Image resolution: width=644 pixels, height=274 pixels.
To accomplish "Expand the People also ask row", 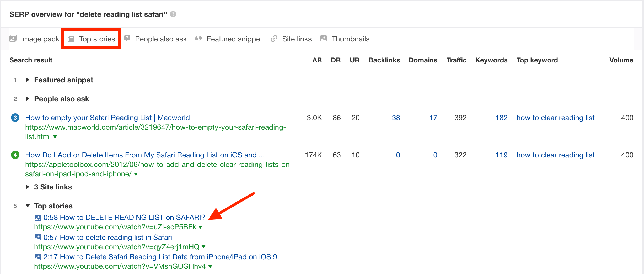I will pyautogui.click(x=28, y=99).
